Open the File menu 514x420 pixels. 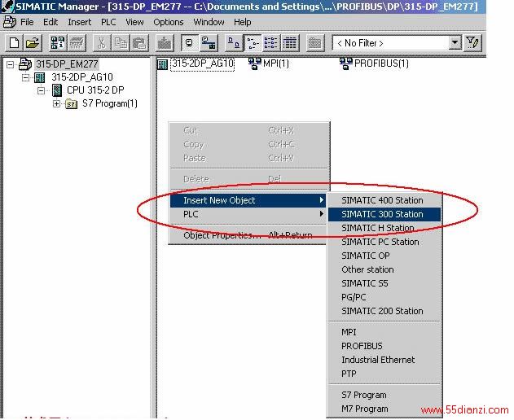click(x=27, y=22)
